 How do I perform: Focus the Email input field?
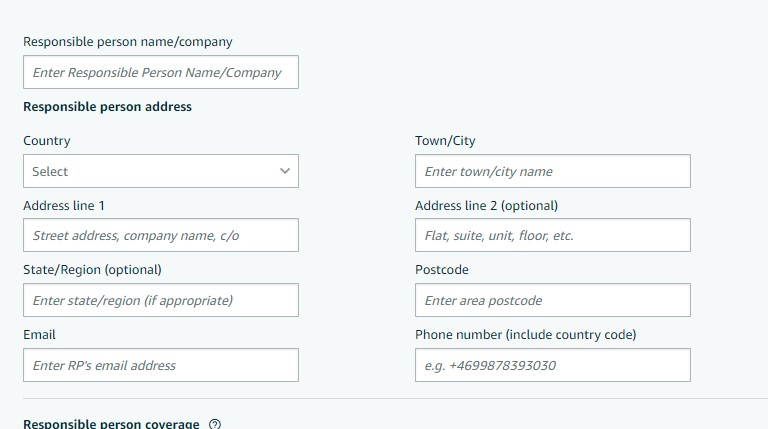point(161,365)
